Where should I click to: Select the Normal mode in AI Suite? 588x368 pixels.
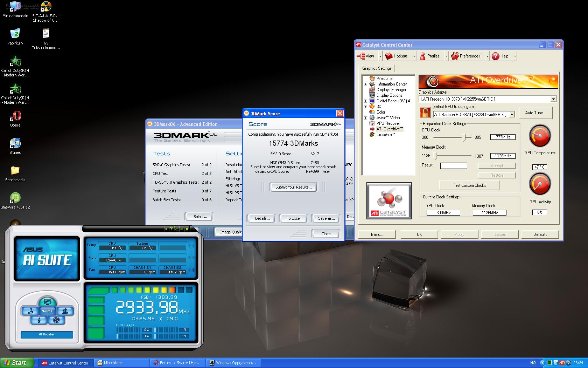coord(47,311)
